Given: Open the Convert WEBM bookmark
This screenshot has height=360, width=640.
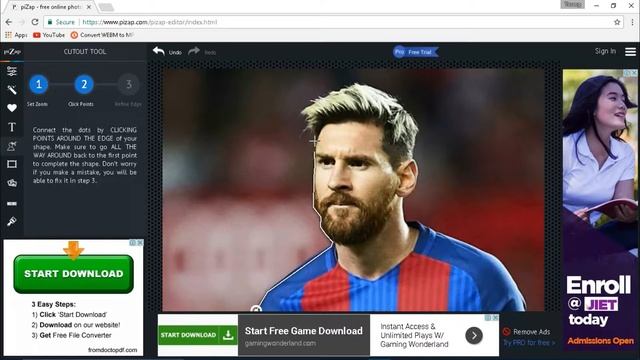Looking at the screenshot, I should coord(102,35).
